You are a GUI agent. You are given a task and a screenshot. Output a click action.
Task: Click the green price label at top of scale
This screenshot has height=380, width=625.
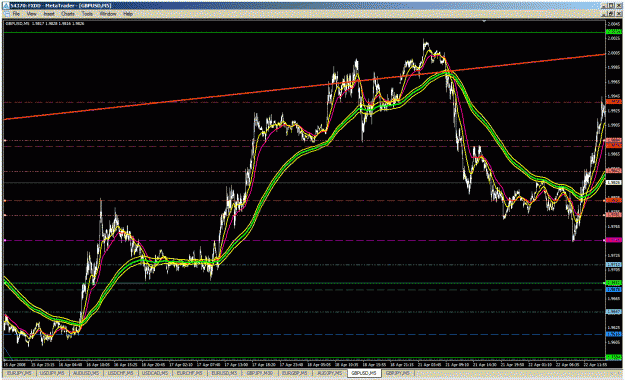point(613,32)
